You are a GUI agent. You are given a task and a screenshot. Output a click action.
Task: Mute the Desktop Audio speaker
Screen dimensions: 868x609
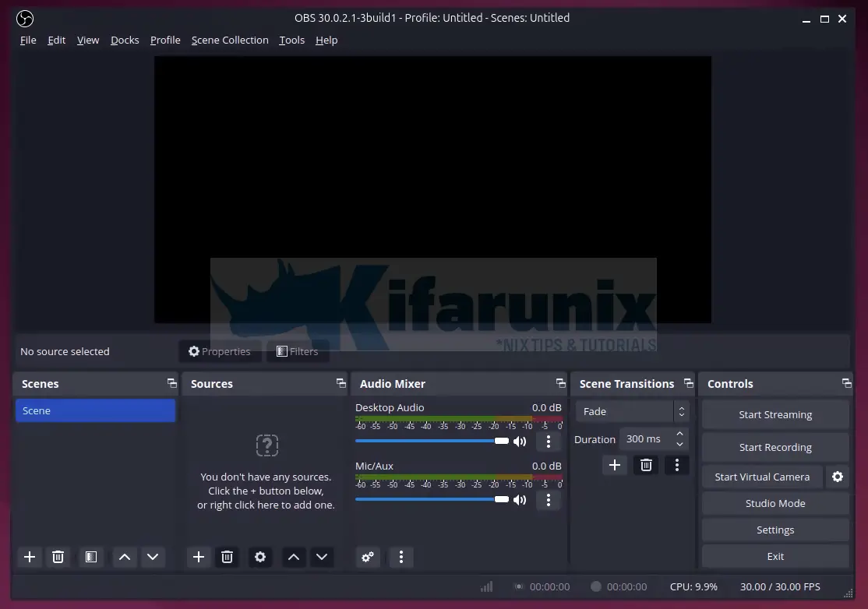tap(520, 442)
